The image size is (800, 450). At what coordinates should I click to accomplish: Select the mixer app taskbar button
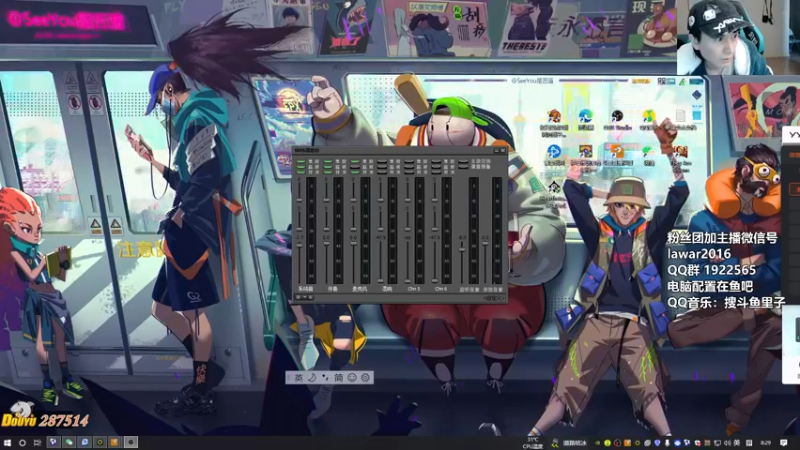pyautogui.click(x=131, y=442)
